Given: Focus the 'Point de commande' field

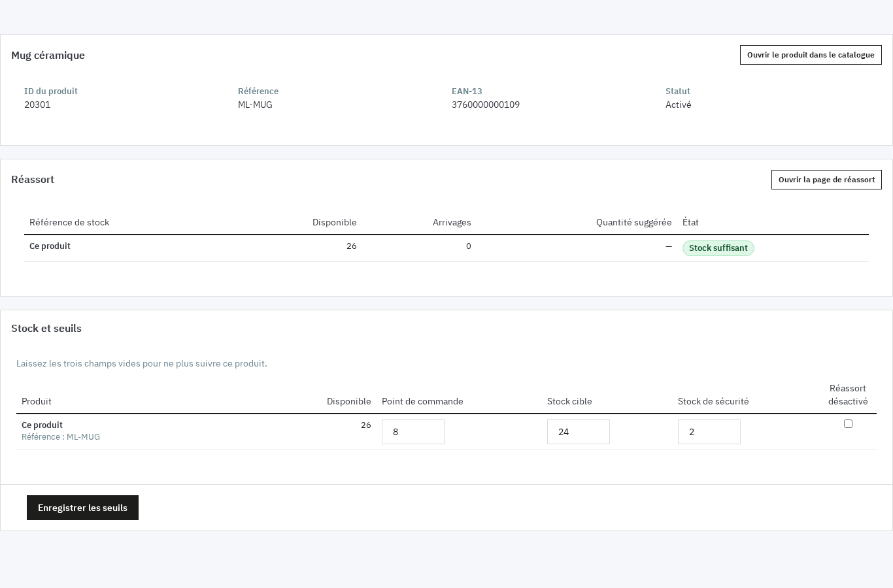Looking at the screenshot, I should pyautogui.click(x=413, y=432).
